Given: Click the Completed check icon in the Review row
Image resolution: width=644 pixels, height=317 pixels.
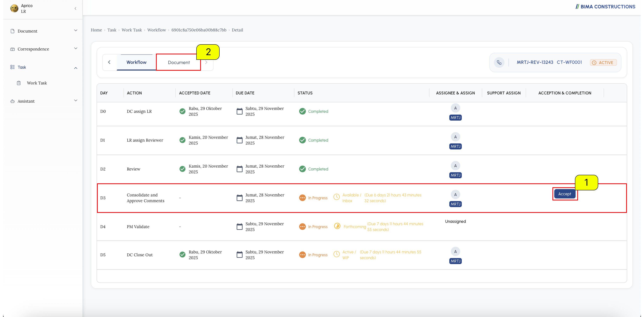Looking at the screenshot, I should coord(302,169).
